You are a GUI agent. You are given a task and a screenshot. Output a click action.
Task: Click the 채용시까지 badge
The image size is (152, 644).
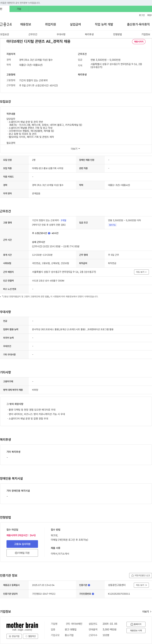(x=139, y=42)
